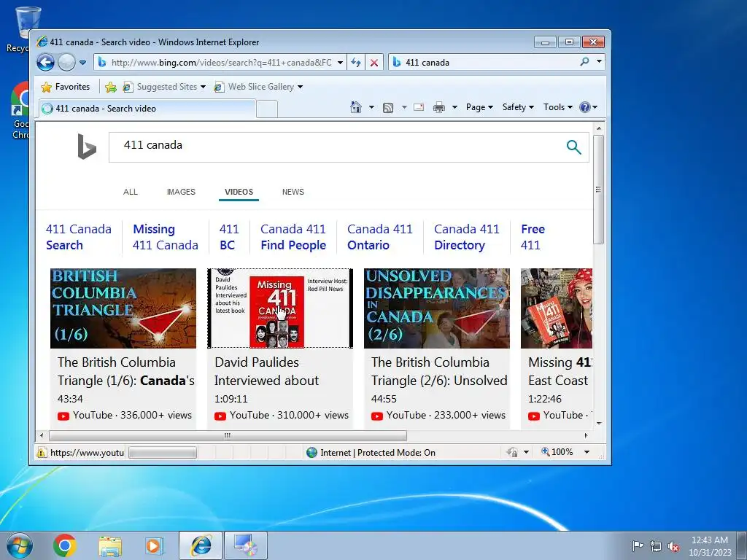Viewport: 747px width, 560px height.
Task: Click the vertical scrollbar up arrow
Action: click(x=599, y=128)
